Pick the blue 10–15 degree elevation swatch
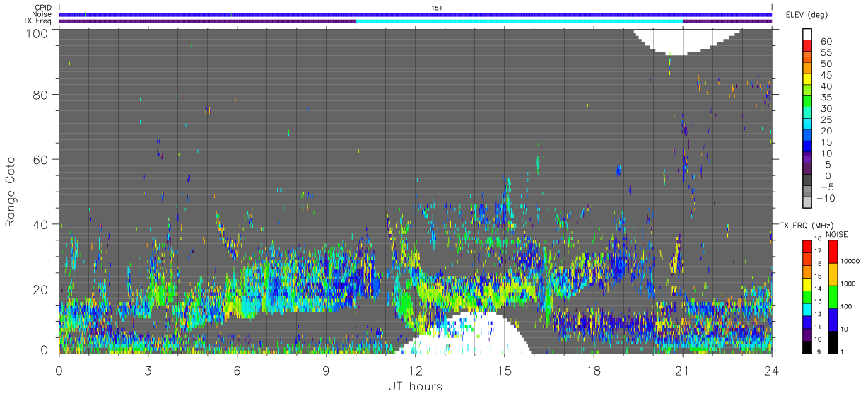Viewport: 868px width, 401px height. pos(807,146)
